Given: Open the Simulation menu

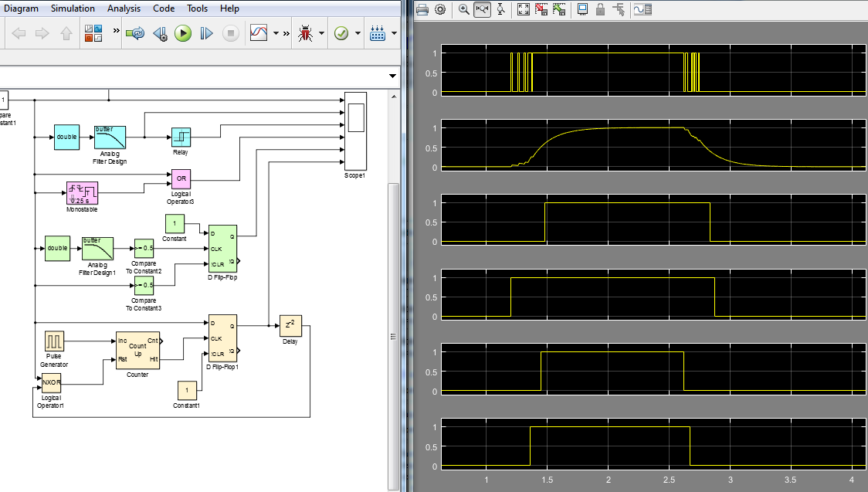Looking at the screenshot, I should tap(73, 8).
